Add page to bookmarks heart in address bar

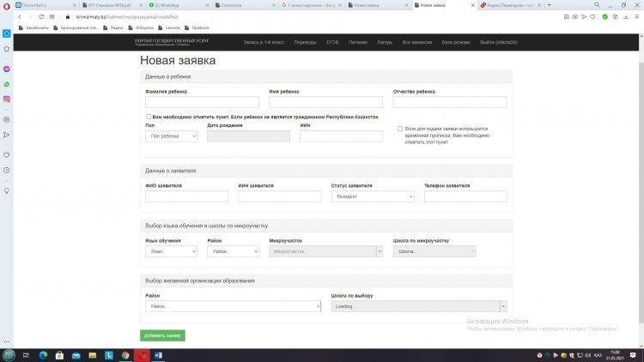coord(592,17)
